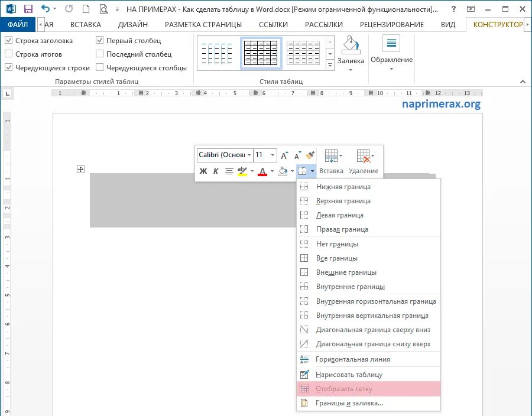
Task: Click the Обрамление borders icon
Action: coord(391,43)
